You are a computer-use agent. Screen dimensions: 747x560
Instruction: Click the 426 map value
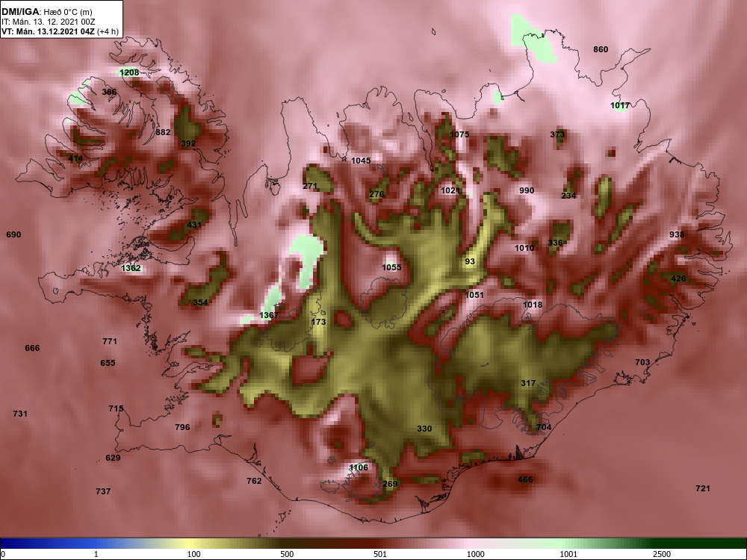click(678, 279)
